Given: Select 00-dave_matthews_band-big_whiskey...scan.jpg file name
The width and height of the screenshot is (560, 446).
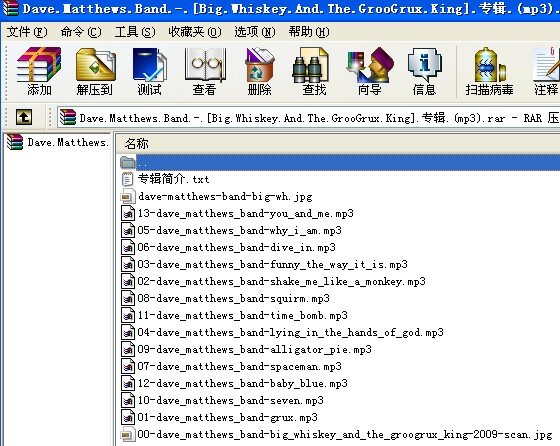Looking at the screenshot, I should click(x=345, y=435).
